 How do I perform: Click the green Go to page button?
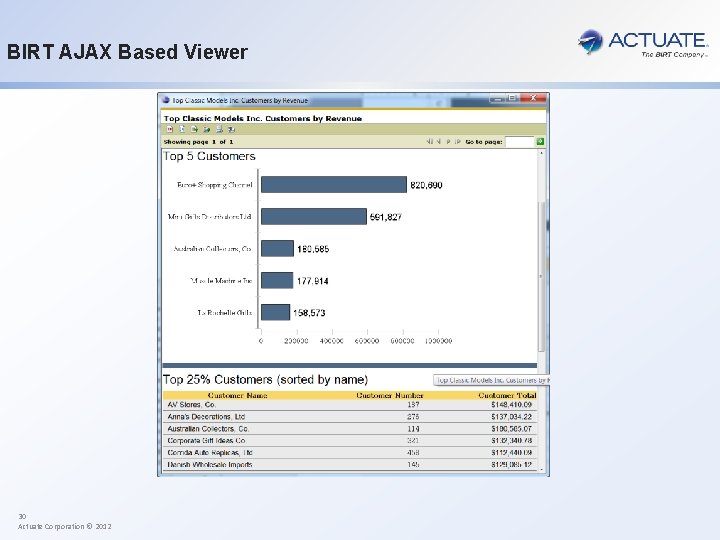[x=540, y=142]
